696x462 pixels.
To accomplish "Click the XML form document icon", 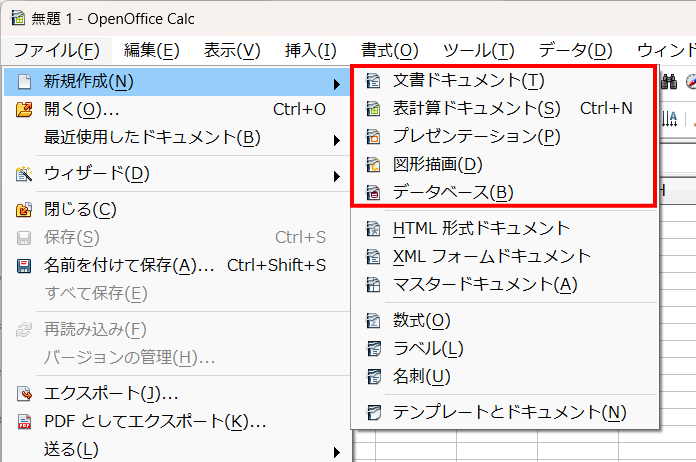I will click(x=373, y=257).
